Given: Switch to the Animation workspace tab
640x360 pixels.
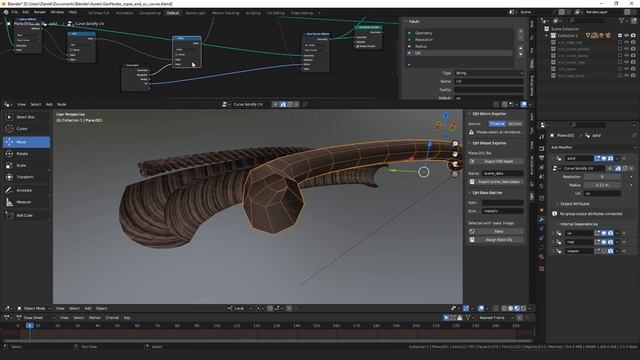Looking at the screenshot, I should 124,13.
